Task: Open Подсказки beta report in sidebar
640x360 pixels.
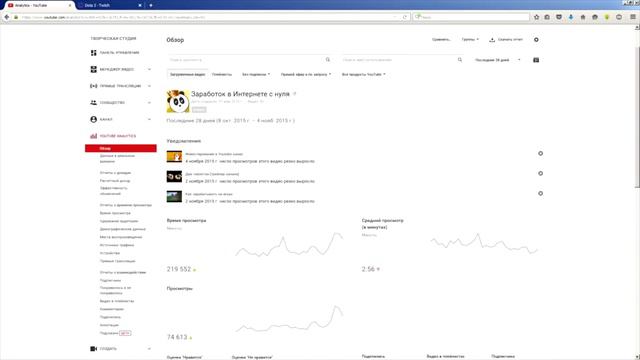Action: click(x=115, y=333)
